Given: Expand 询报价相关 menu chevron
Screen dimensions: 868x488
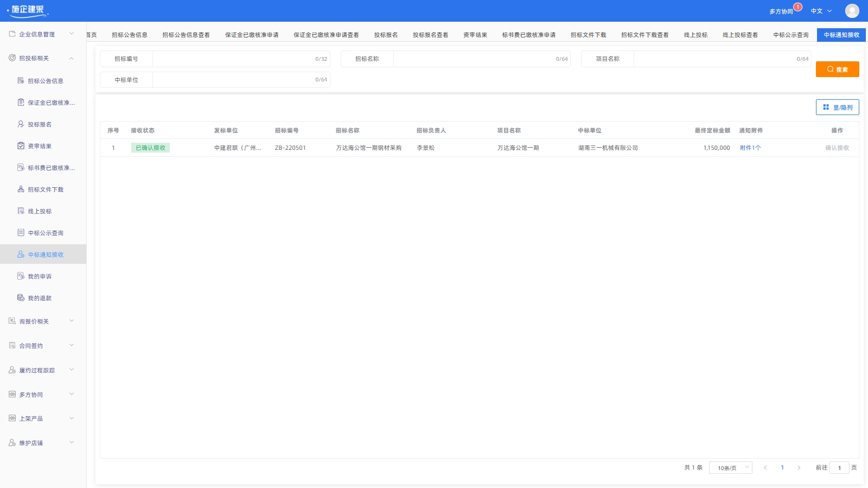Looking at the screenshot, I should click(x=72, y=321).
